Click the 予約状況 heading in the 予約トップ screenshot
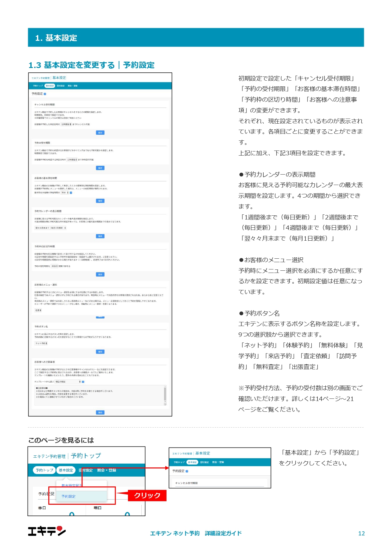The image size is (392, 555). coord(46,494)
